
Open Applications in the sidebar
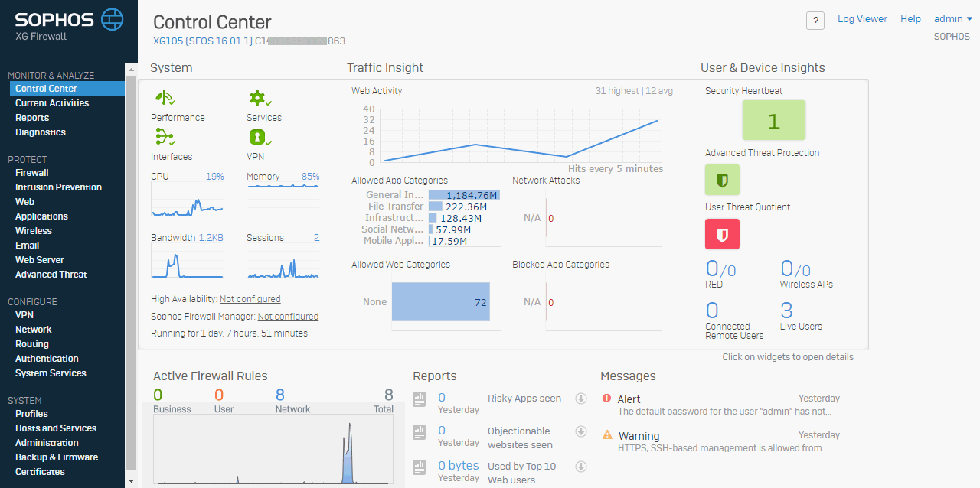[41, 216]
